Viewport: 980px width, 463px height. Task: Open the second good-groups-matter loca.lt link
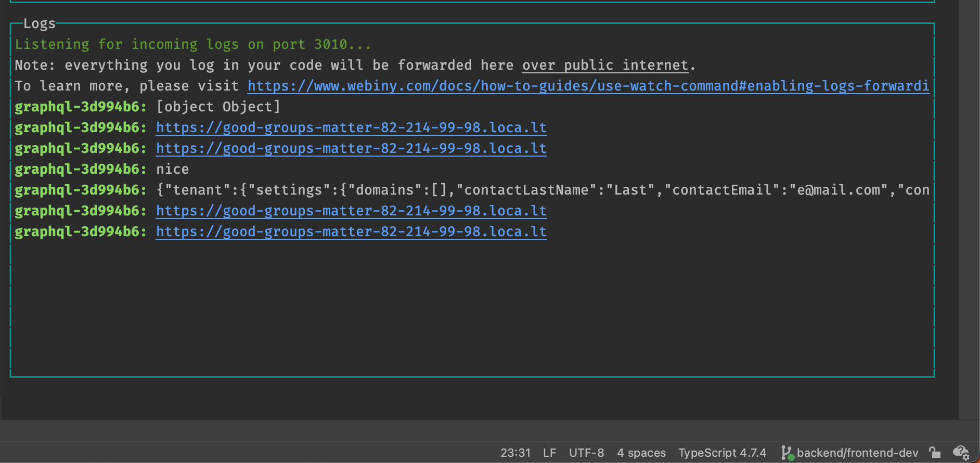coord(351,148)
